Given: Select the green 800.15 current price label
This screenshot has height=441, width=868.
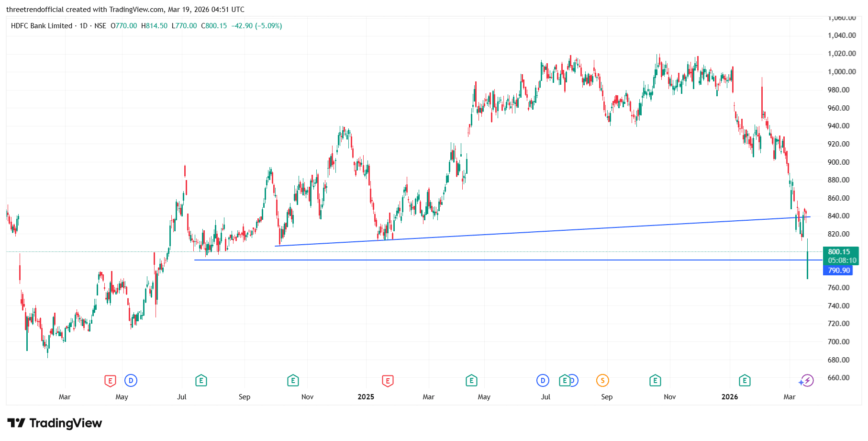Looking at the screenshot, I should tap(840, 252).
